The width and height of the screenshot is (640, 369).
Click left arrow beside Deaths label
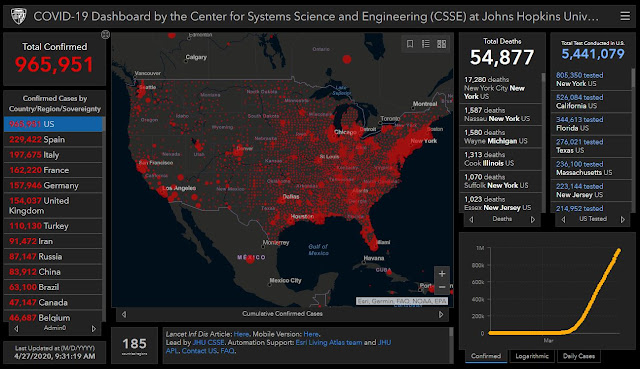coord(471,219)
